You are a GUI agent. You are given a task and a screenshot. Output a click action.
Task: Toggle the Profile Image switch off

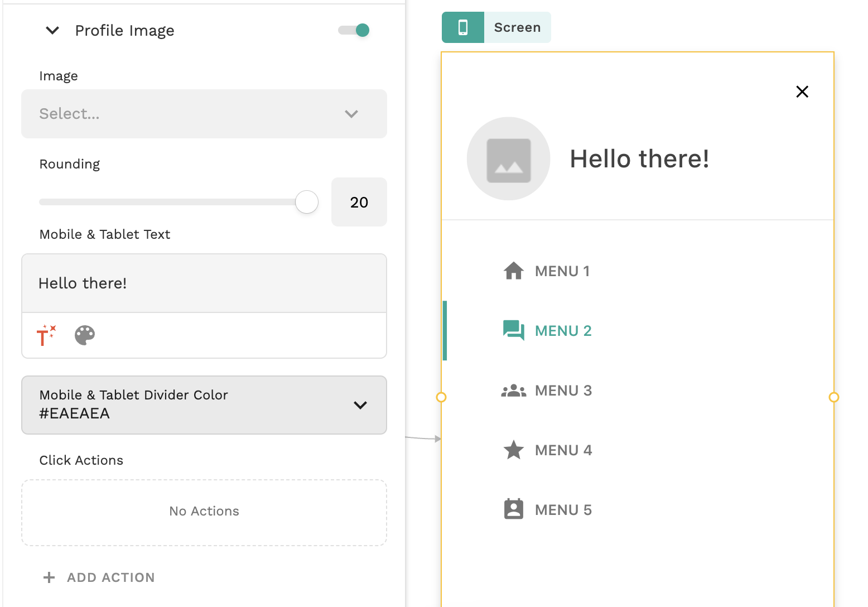click(x=354, y=30)
